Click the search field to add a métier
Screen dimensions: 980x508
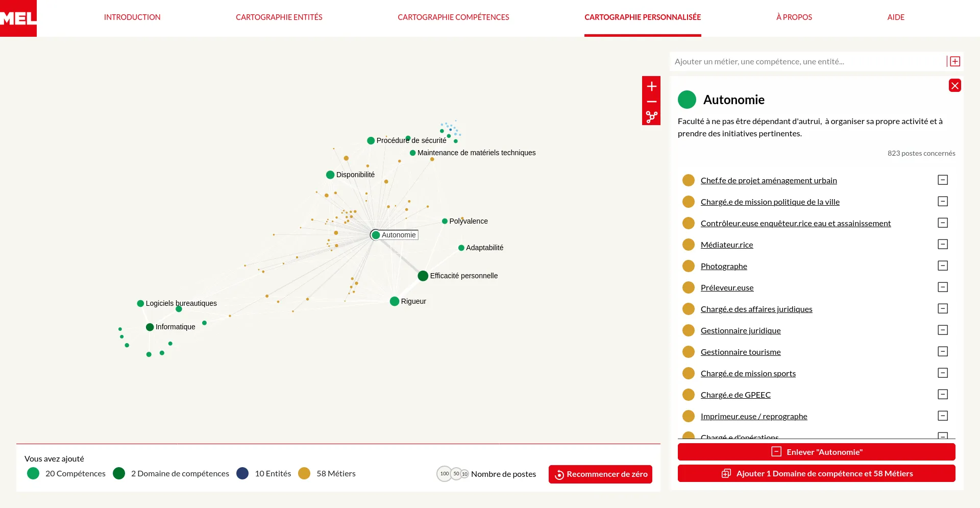pyautogui.click(x=806, y=61)
